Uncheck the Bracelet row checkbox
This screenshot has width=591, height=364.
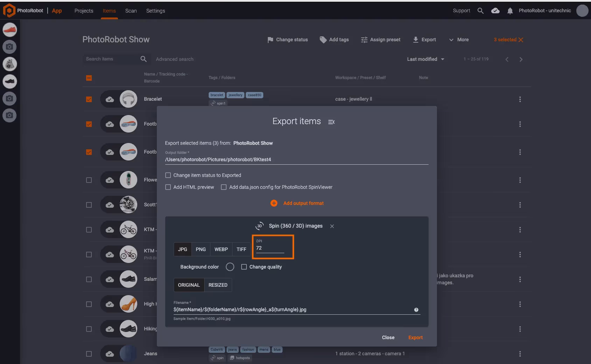click(89, 99)
